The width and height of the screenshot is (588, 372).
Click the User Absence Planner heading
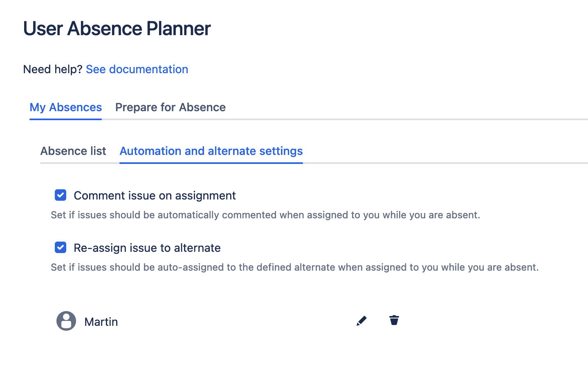point(117,29)
